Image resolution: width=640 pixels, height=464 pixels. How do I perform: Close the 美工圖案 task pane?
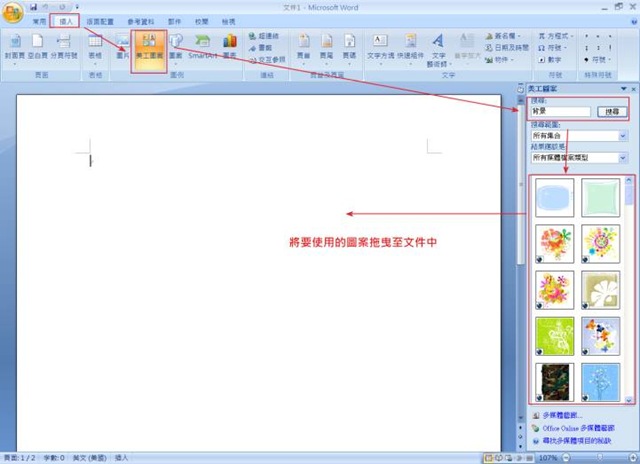[633, 89]
